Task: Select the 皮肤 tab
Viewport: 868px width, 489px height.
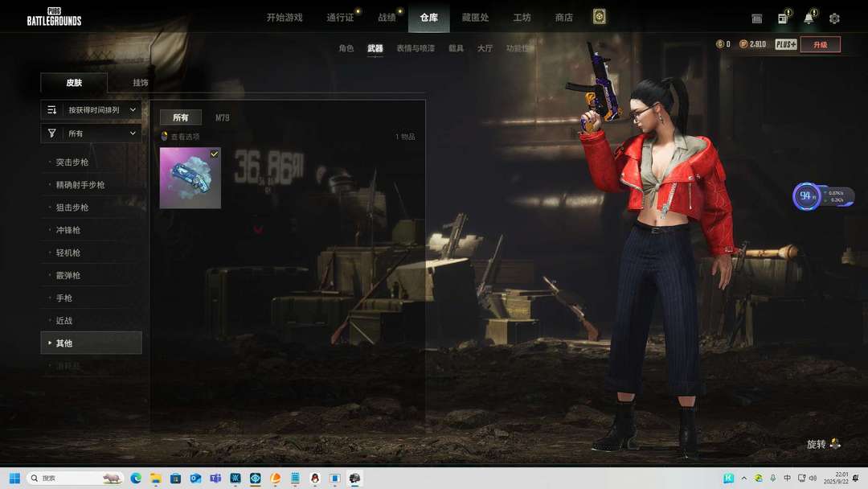Action: tap(74, 83)
